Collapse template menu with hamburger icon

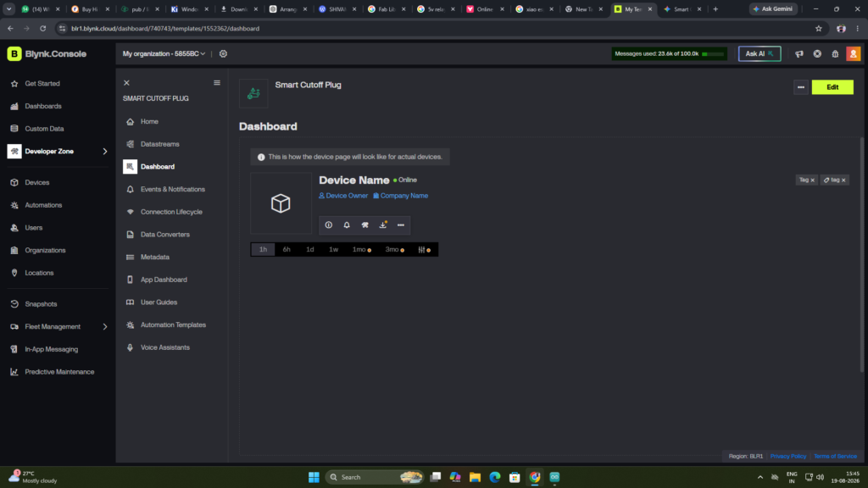217,83
